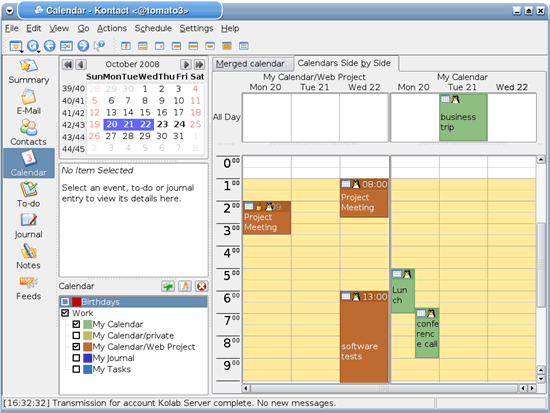The height and width of the screenshot is (413, 550).
Task: Open the Edit menu
Action: click(34, 28)
